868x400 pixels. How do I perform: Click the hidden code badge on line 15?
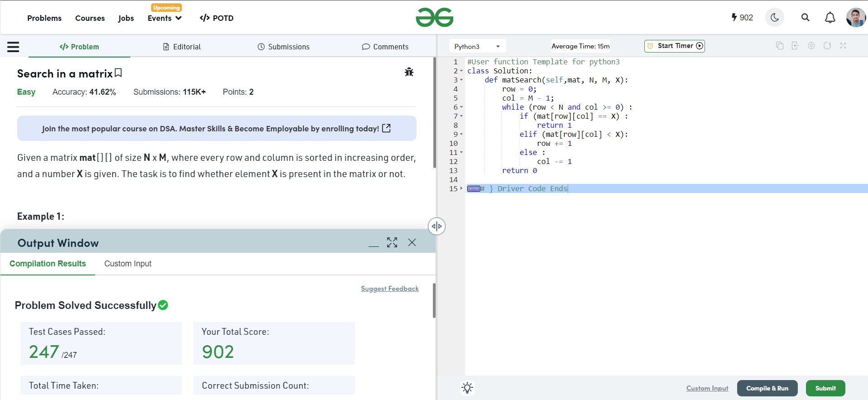(474, 188)
